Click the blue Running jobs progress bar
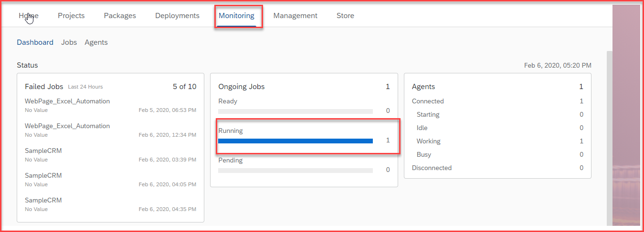The width and height of the screenshot is (644, 232). [x=295, y=141]
